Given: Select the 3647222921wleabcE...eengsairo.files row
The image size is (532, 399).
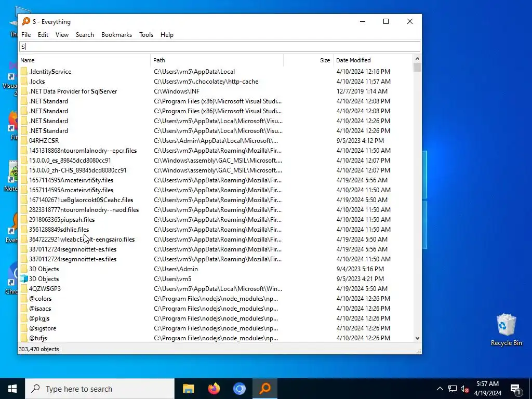Looking at the screenshot, I should tap(216, 239).
